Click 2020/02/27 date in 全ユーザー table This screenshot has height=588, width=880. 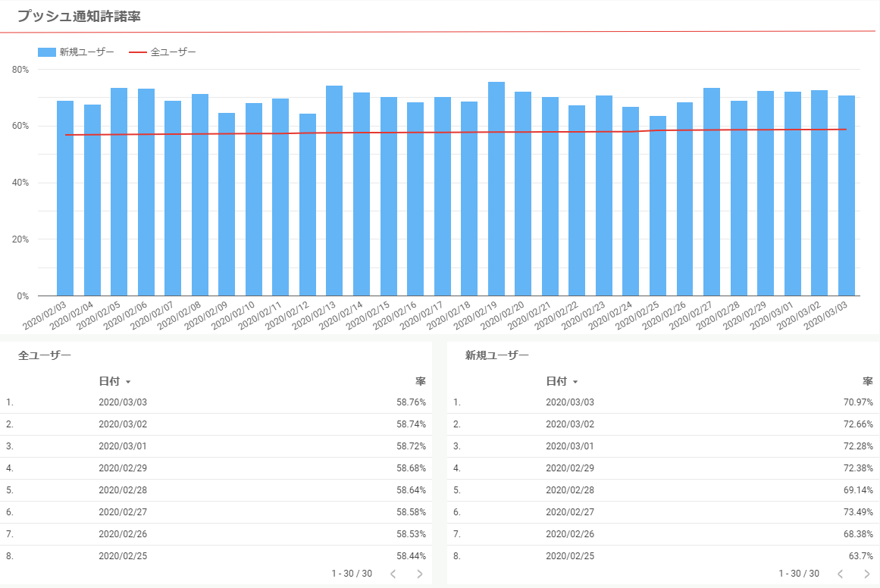tap(123, 511)
